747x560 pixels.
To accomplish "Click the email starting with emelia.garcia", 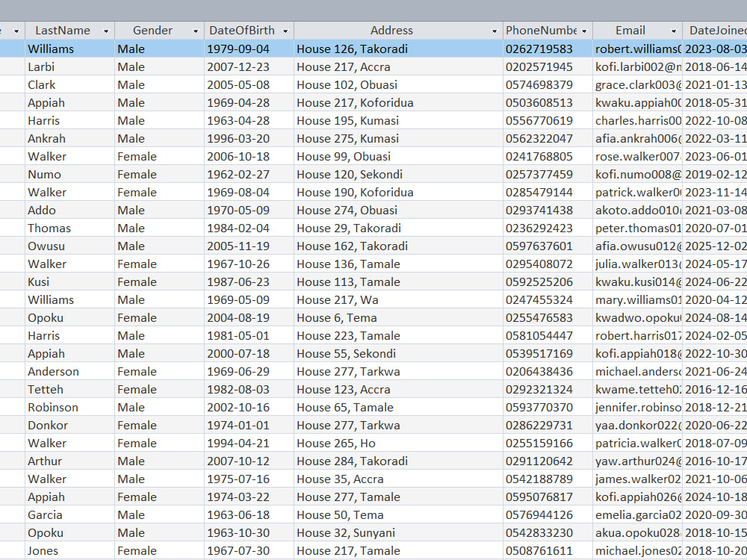I will [637, 514].
